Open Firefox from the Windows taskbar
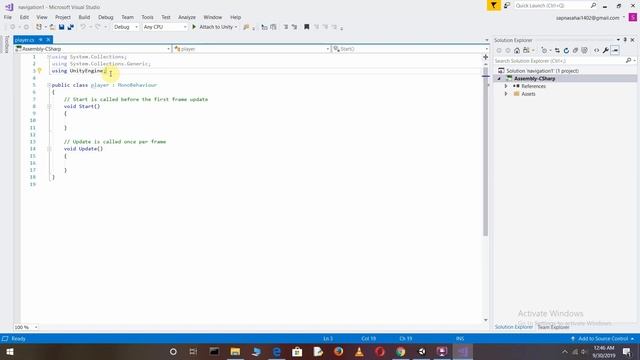This screenshot has height=360, width=640. [x=338, y=351]
